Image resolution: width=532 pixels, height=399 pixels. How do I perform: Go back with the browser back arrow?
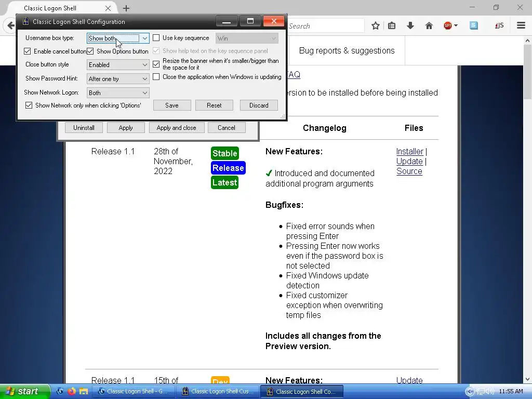pos(10,26)
